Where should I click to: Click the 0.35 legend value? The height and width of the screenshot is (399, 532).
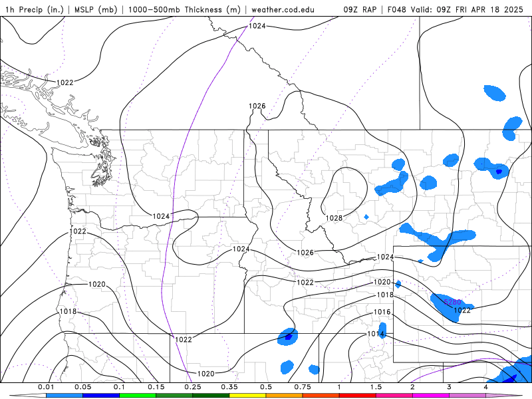[x=229, y=387]
